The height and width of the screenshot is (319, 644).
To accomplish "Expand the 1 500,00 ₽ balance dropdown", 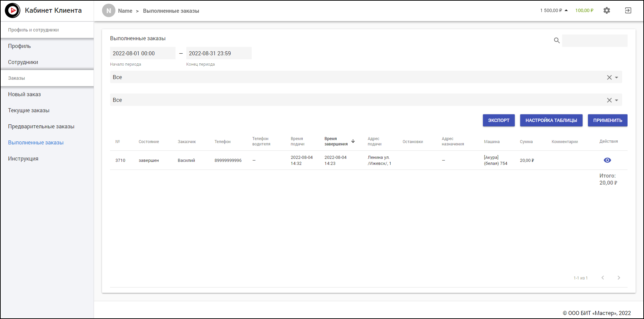I will [x=566, y=10].
